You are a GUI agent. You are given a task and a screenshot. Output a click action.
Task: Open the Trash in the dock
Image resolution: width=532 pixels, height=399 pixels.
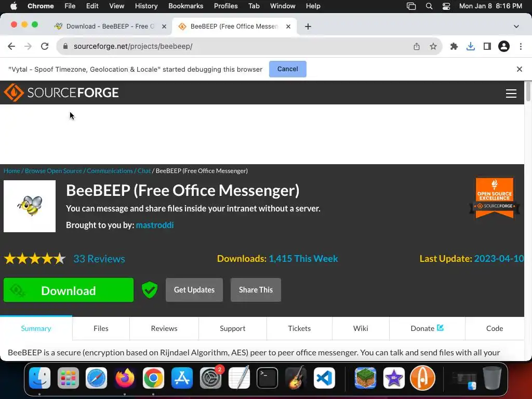pyautogui.click(x=493, y=378)
